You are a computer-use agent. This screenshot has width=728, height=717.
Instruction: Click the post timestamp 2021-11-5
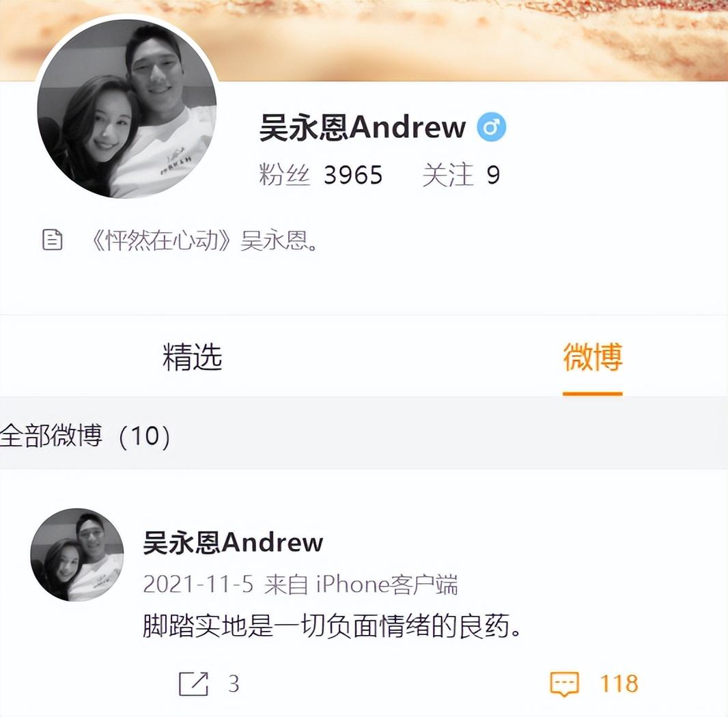click(x=198, y=585)
